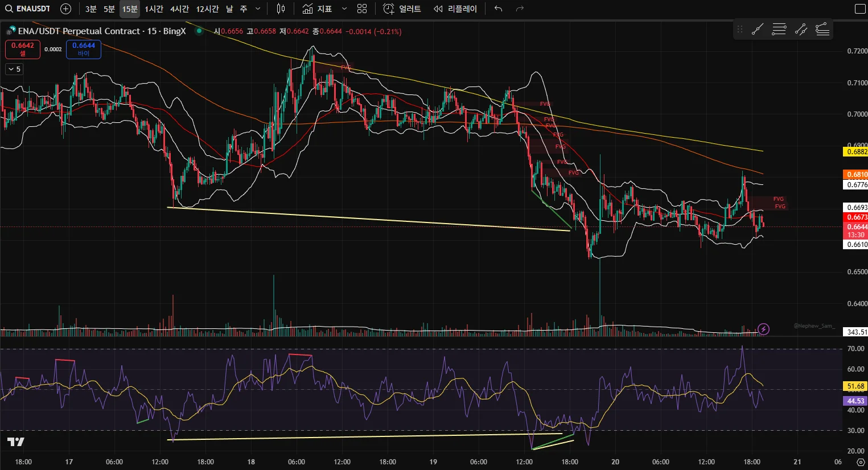Image resolution: width=868 pixels, height=470 pixels.
Task: Redo the last chart action
Action: 519,9
